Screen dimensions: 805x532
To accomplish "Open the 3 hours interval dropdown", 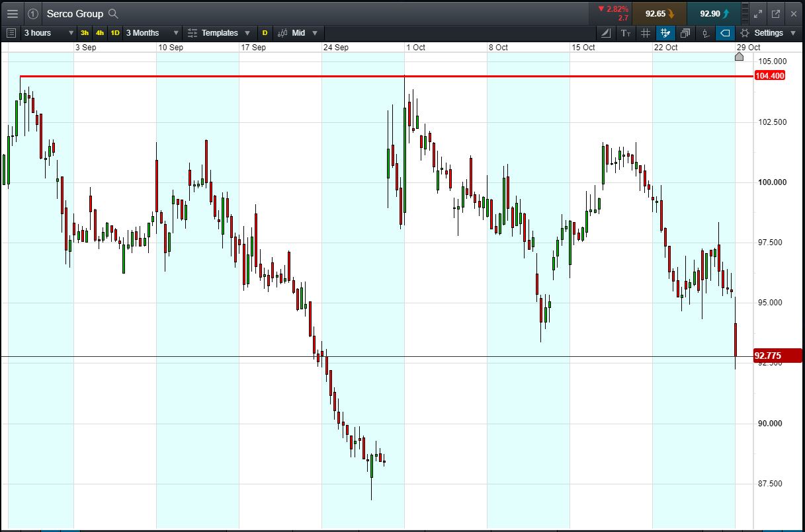I will tap(48, 32).
